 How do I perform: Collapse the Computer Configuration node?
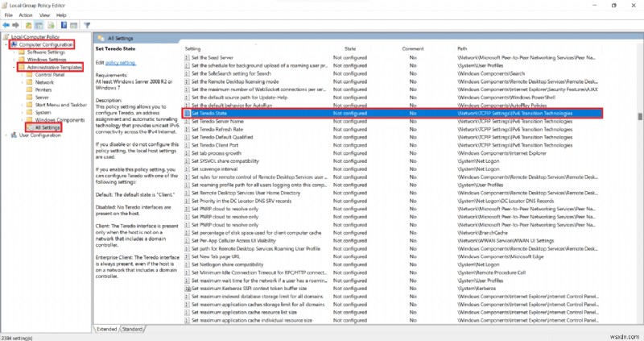point(6,44)
